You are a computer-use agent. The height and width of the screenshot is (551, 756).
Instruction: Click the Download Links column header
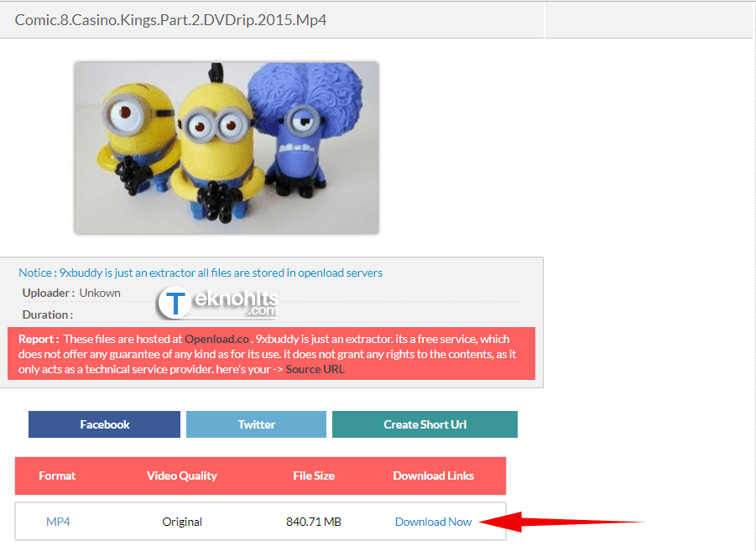[434, 476]
